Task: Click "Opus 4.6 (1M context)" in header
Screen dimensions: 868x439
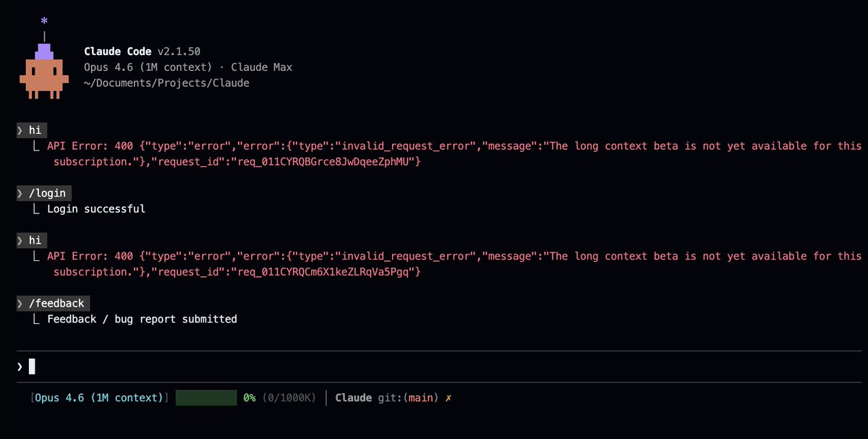Action: pos(148,67)
